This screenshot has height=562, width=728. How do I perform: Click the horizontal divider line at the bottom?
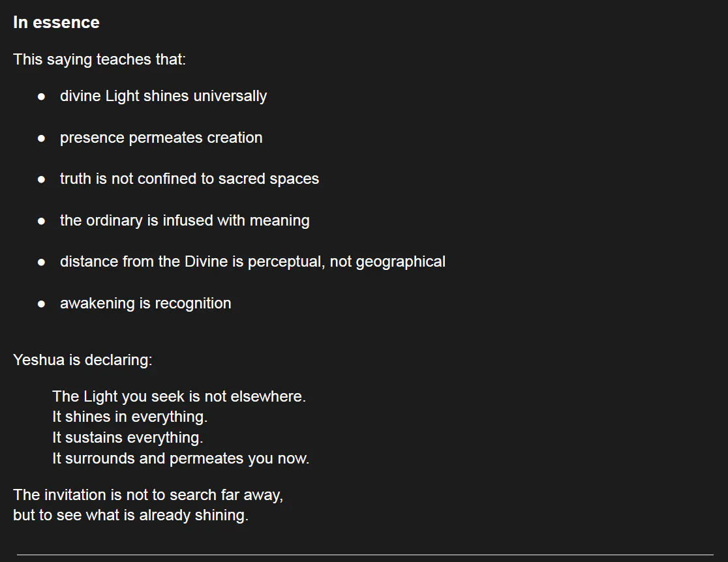(x=365, y=555)
